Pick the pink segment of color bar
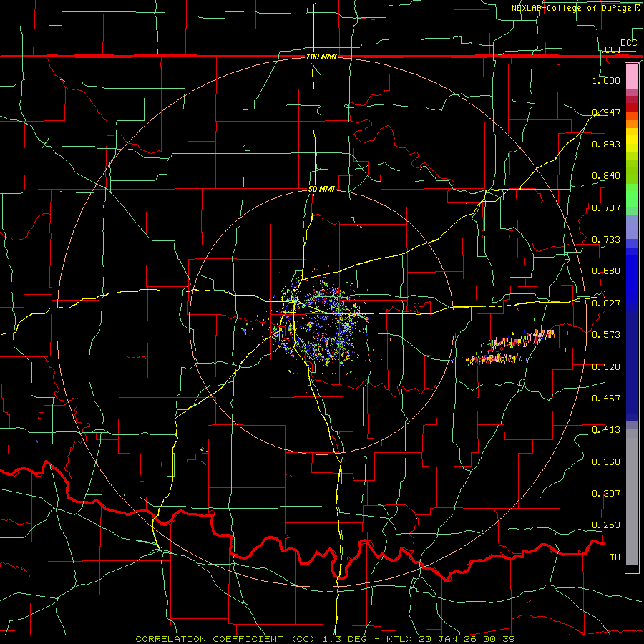 point(632,77)
